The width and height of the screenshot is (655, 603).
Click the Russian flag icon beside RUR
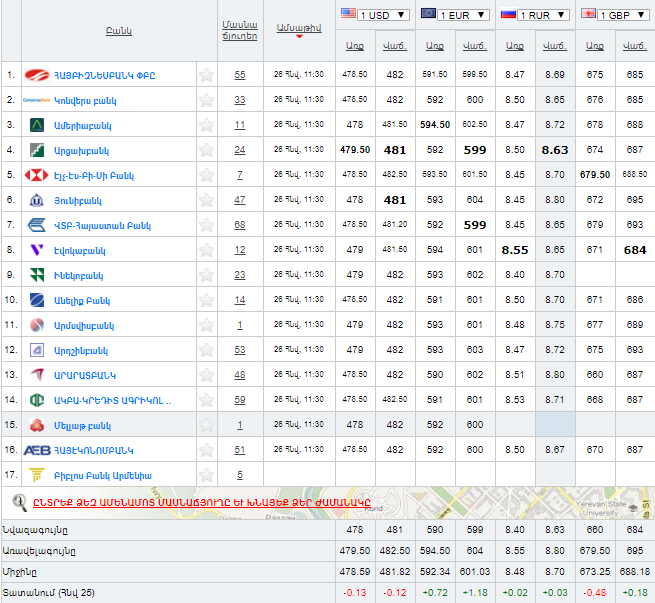point(508,13)
